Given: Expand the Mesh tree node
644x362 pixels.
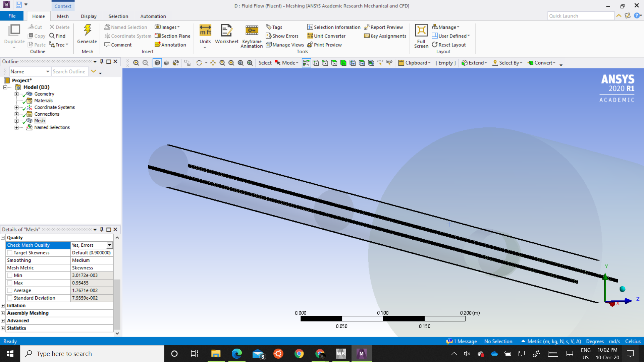Looking at the screenshot, I should 16,121.
